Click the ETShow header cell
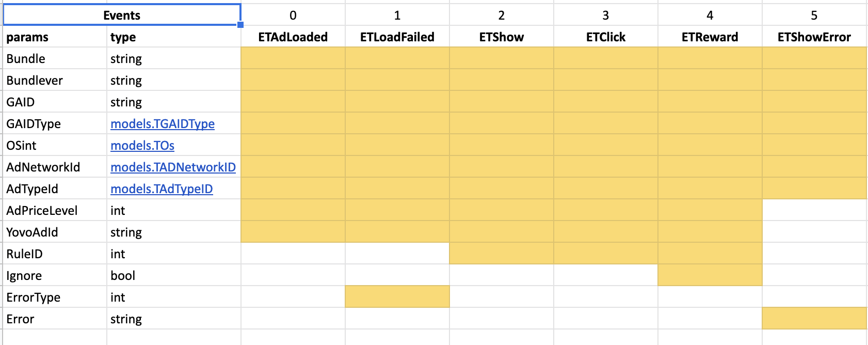 [x=502, y=37]
